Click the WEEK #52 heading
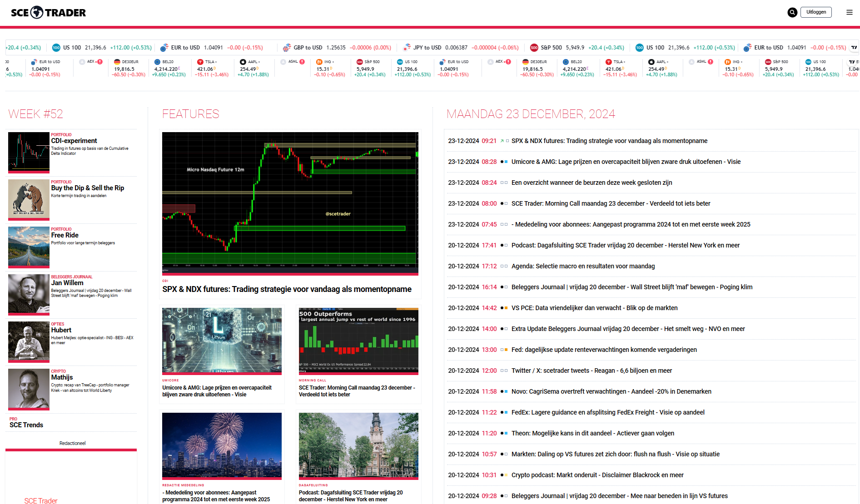Viewport: 860px width, 504px height. pyautogui.click(x=35, y=114)
